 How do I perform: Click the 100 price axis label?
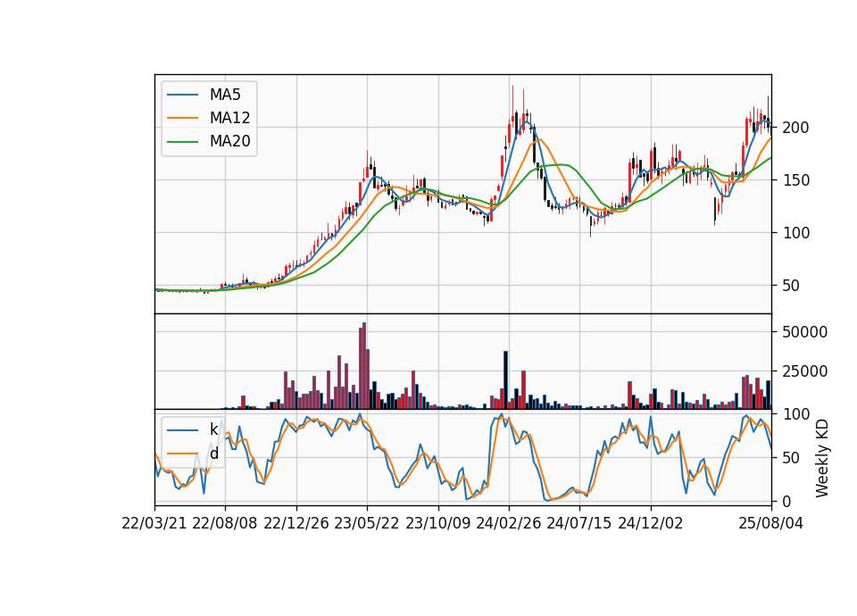click(x=795, y=233)
